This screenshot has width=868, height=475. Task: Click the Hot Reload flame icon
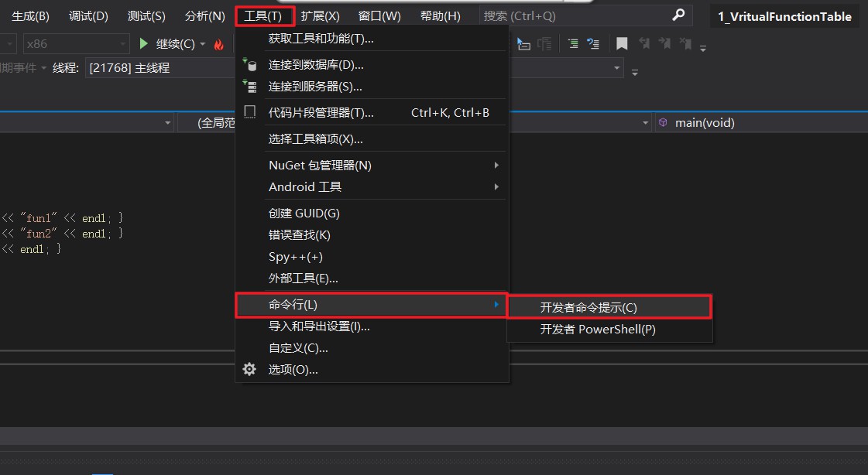pos(220,43)
